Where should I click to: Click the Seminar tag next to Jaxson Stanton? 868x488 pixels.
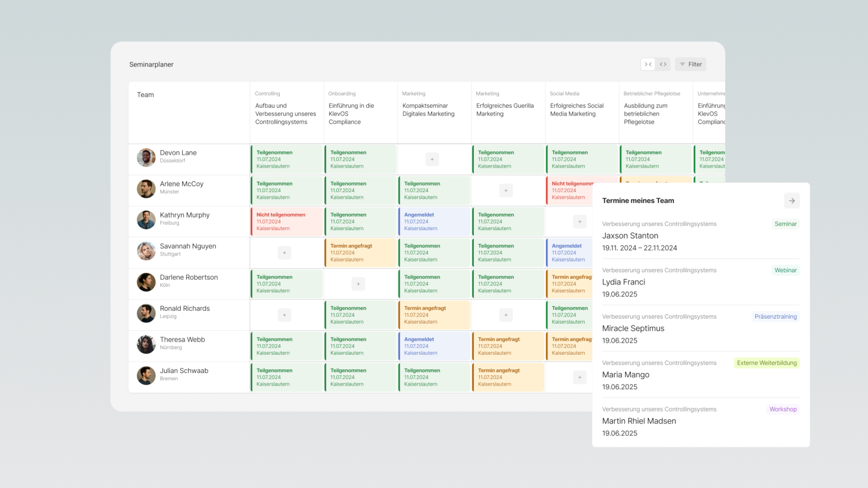pyautogui.click(x=785, y=224)
